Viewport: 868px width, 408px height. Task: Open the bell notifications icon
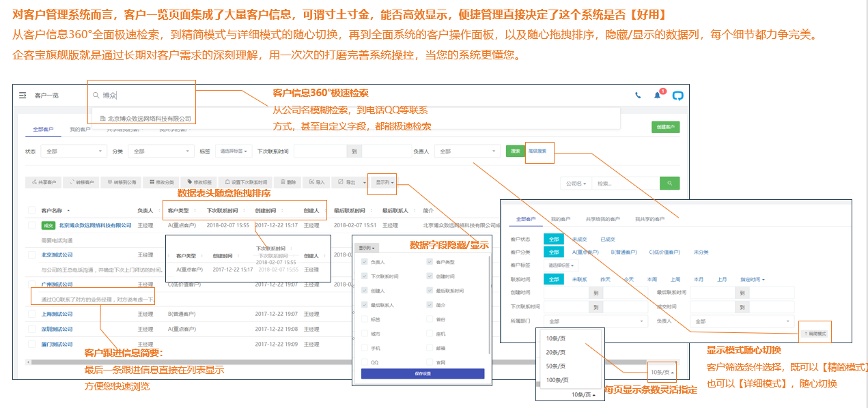point(658,96)
